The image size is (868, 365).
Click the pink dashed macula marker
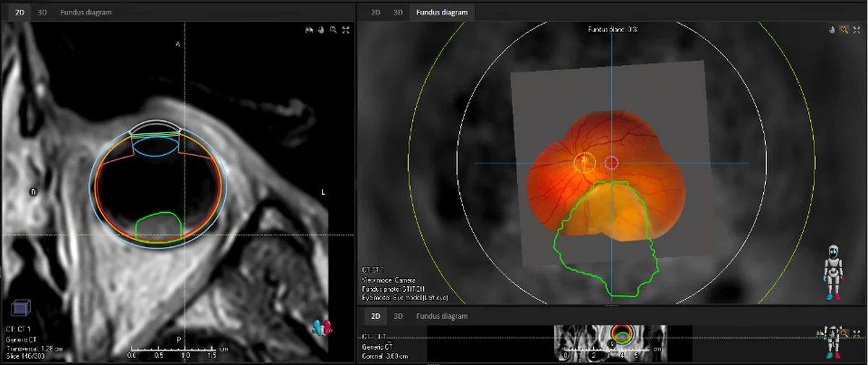click(612, 163)
